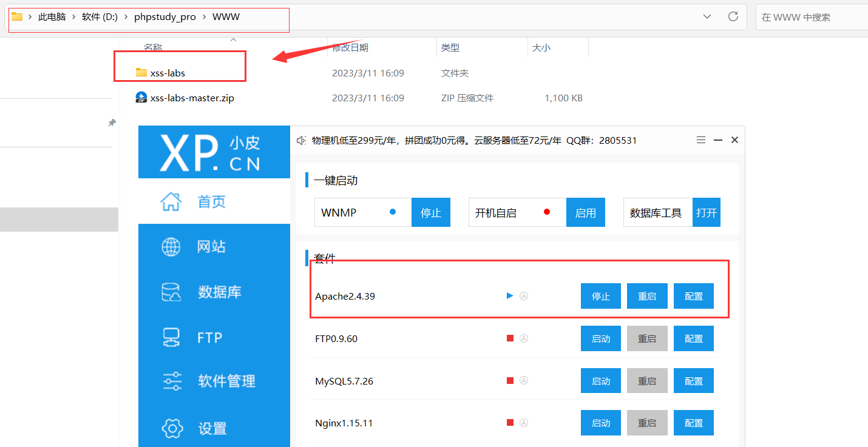The height and width of the screenshot is (447, 868).
Task: Click the XP 小皮 logo
Action: [x=210, y=152]
